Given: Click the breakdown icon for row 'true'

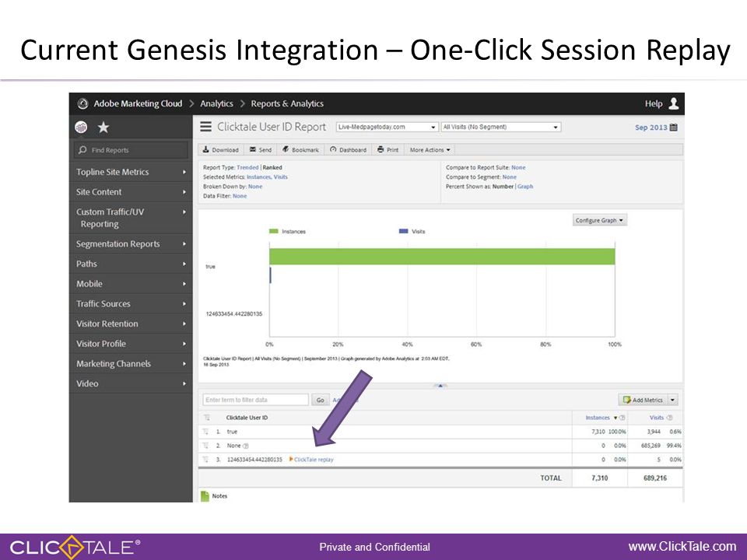Looking at the screenshot, I should pos(205,432).
